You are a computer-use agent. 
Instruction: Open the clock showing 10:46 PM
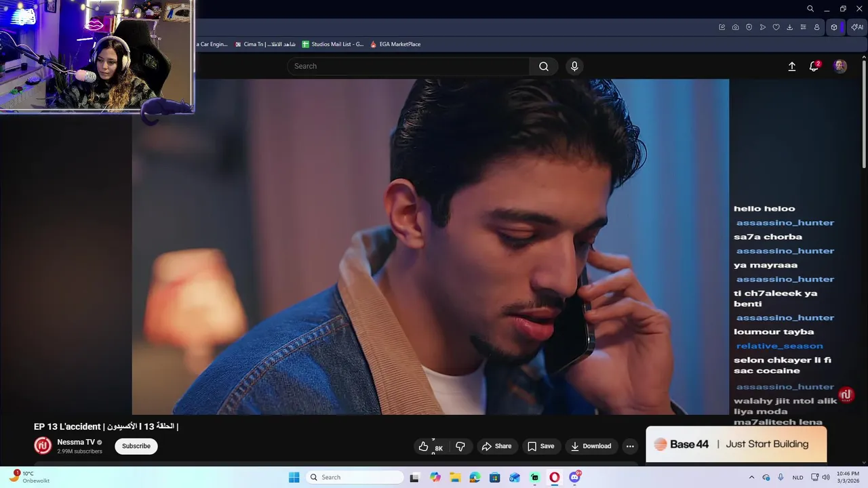848,477
